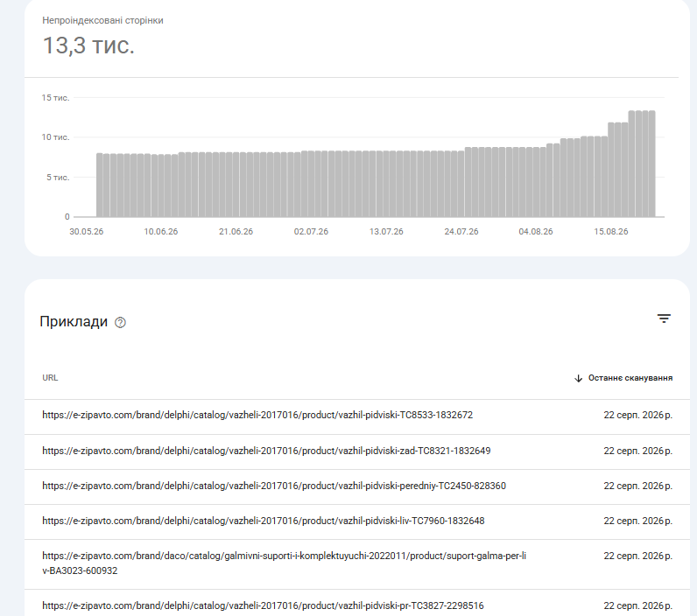Open the URL ending in zad-TC8321-1832649
This screenshot has height=616, width=697.
pos(266,451)
